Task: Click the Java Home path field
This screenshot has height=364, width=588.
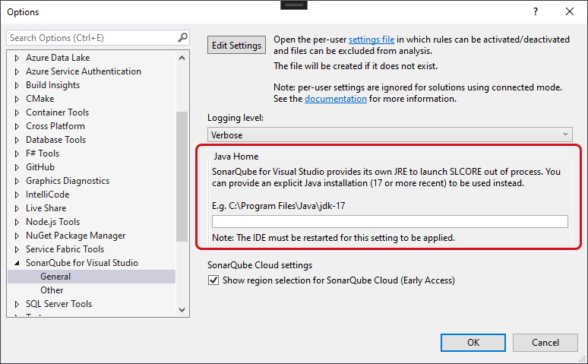Action: pyautogui.click(x=390, y=222)
